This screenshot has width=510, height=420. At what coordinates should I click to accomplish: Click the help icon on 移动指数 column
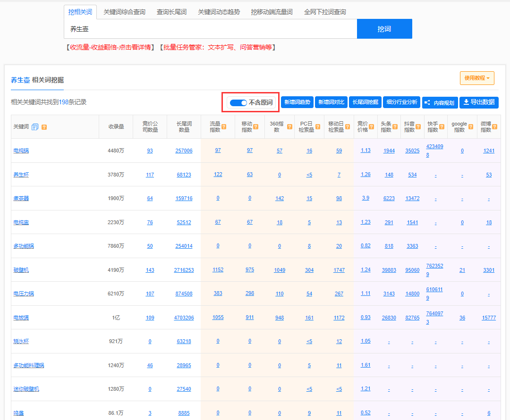point(255,127)
